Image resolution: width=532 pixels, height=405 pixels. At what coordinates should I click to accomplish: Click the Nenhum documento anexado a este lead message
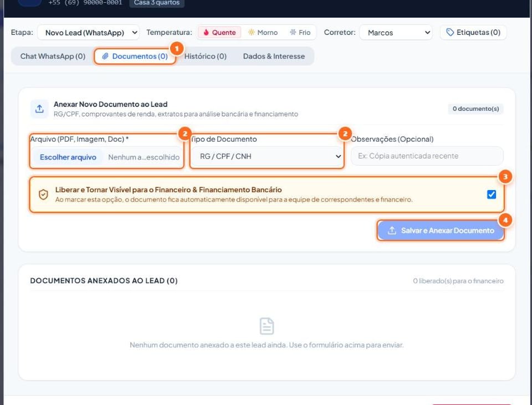[x=267, y=345]
